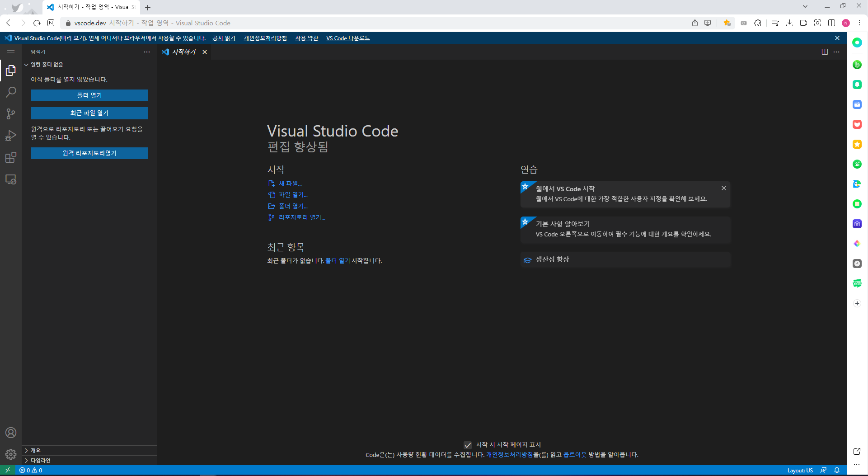Open the hamburger application menu
Image resolution: width=868 pixels, height=476 pixels.
(x=11, y=52)
